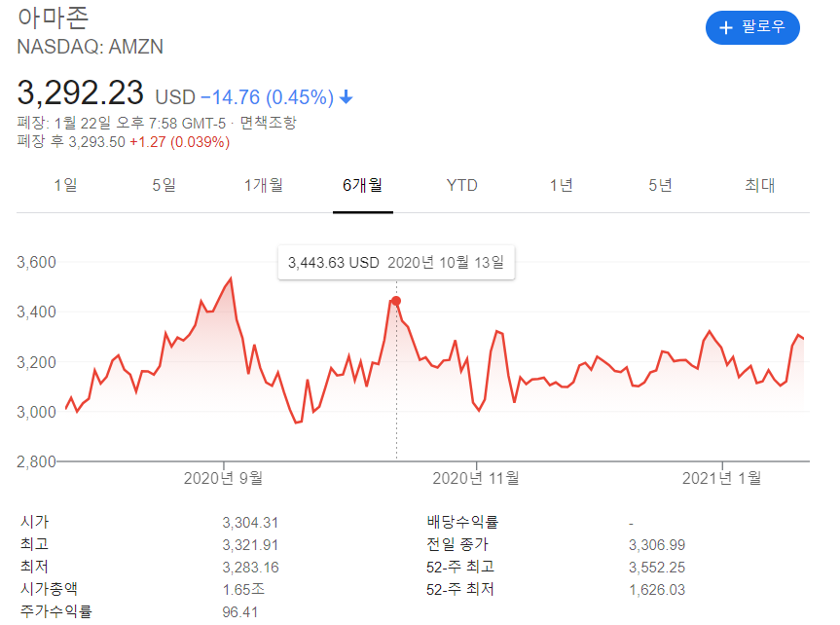Click the 52-week high value 3,552.25
The width and height of the screenshot is (840, 625).
click(x=657, y=568)
